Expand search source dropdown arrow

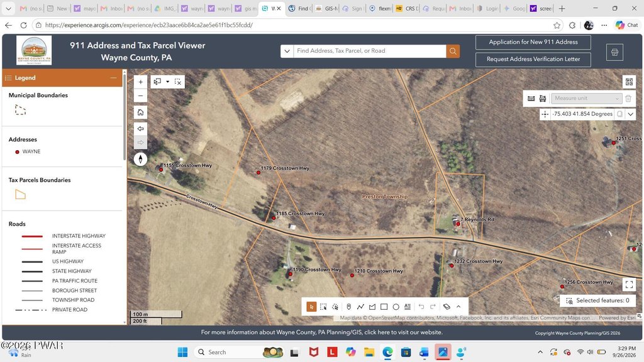tap(287, 51)
